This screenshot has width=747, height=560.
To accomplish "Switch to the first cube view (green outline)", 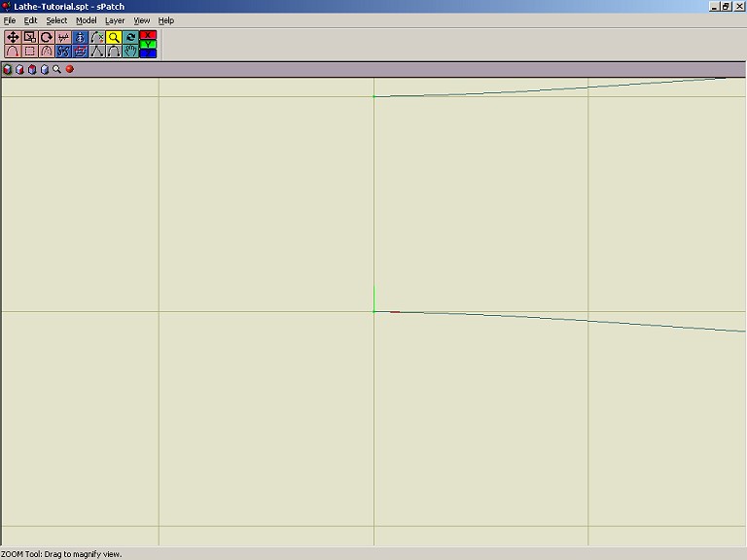I will (7, 70).
